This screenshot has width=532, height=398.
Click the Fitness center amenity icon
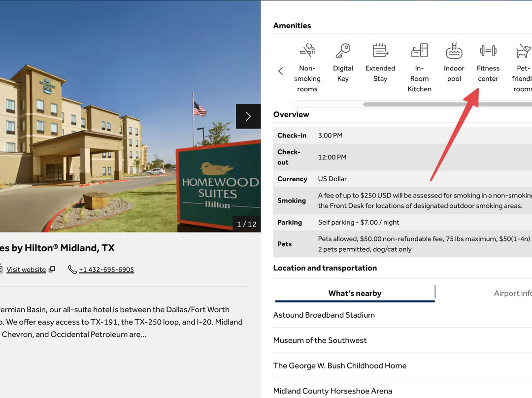tap(488, 50)
